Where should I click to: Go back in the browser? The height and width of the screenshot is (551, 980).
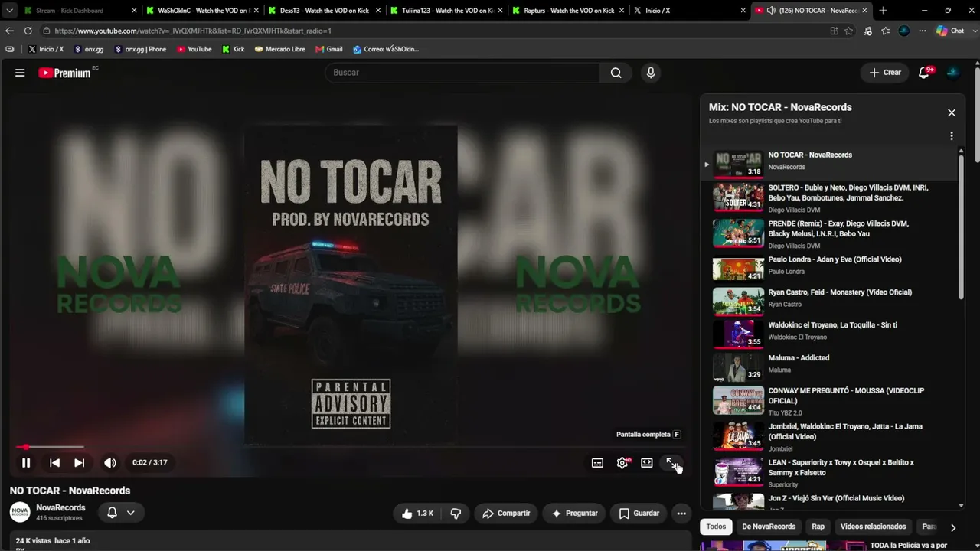point(9,31)
